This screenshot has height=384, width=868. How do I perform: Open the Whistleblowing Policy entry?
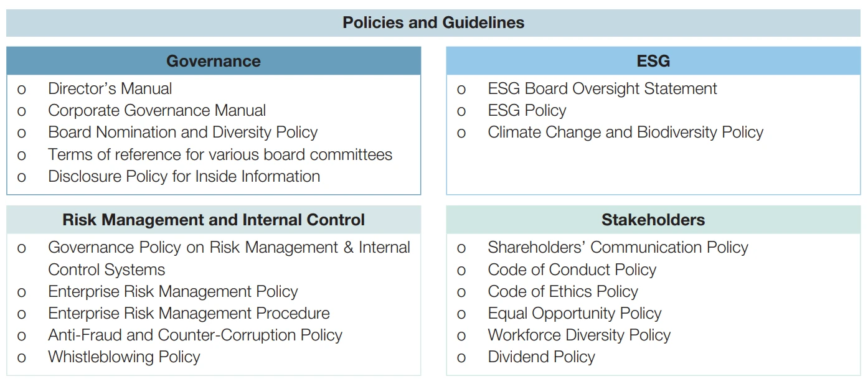click(125, 357)
